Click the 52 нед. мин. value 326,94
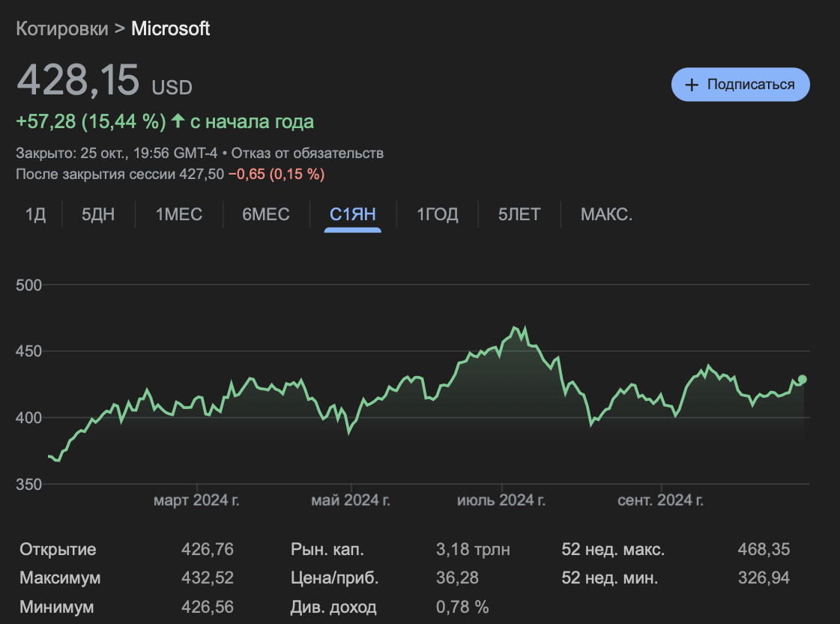The width and height of the screenshot is (840, 624). (x=764, y=578)
